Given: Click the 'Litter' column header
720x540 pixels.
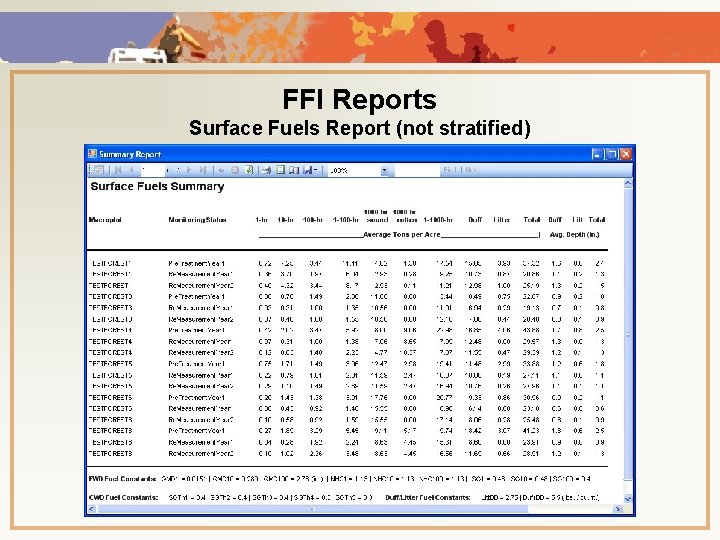Looking at the screenshot, I should 501,220.
